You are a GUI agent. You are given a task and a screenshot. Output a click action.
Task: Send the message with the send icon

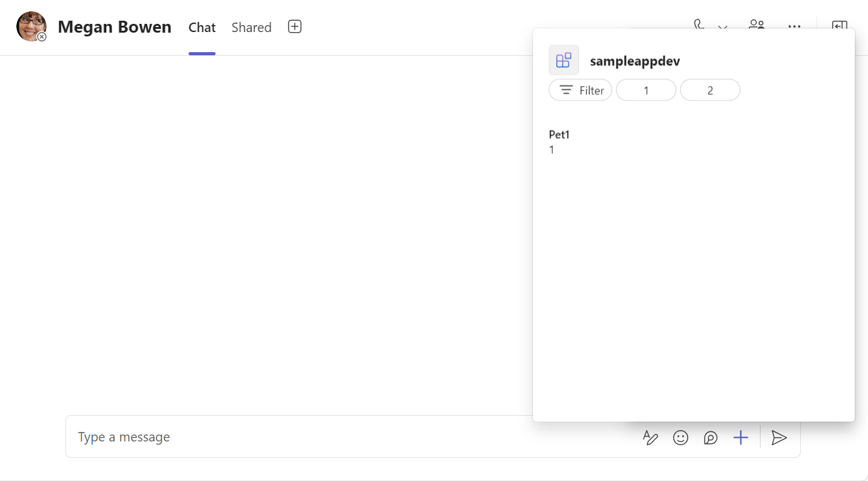(x=779, y=437)
